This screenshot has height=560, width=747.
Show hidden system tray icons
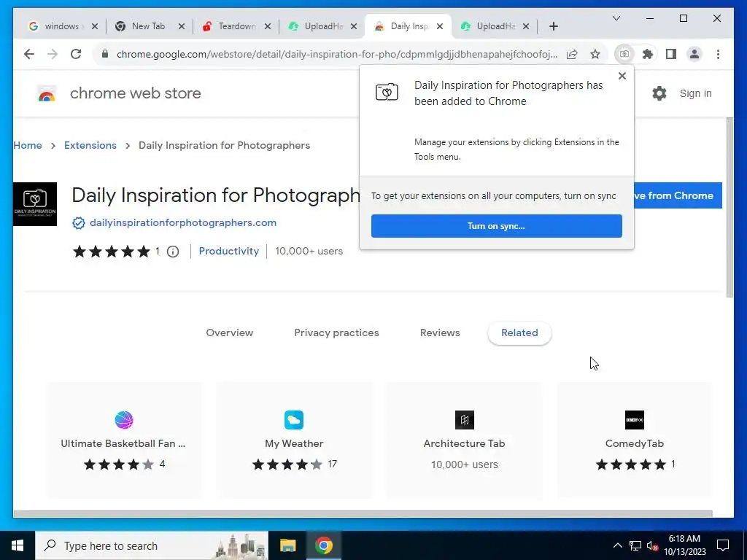click(617, 545)
